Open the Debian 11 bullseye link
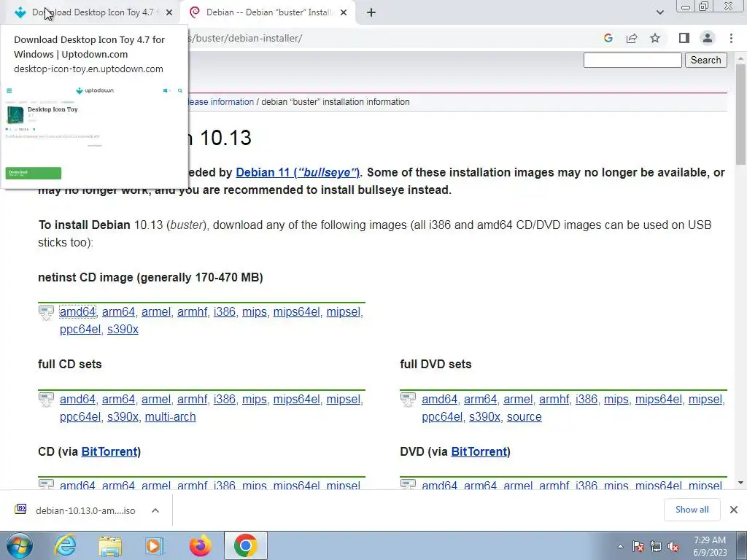This screenshot has height=560, width=747. coord(298,172)
